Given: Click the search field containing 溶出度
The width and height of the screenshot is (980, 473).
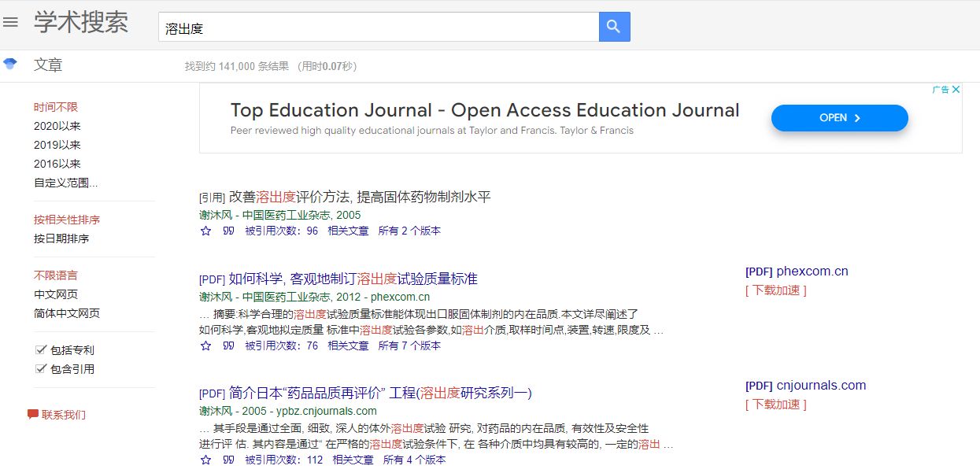Looking at the screenshot, I should pos(379,27).
